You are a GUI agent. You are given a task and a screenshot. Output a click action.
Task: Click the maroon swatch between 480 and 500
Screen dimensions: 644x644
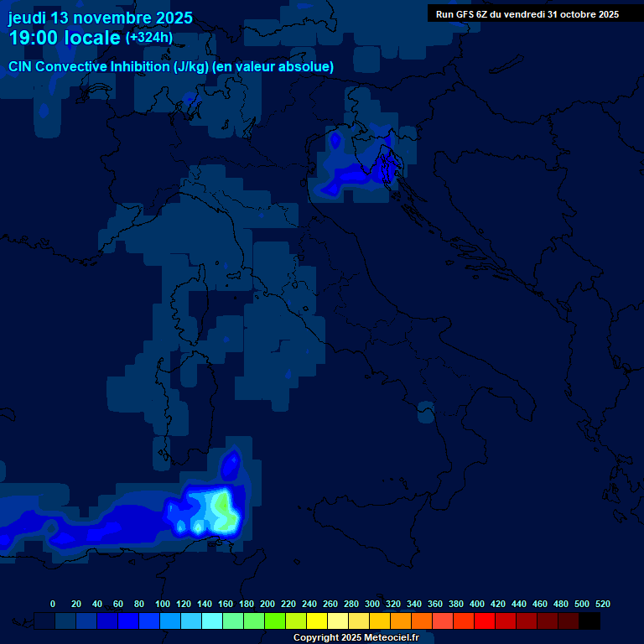point(568,621)
